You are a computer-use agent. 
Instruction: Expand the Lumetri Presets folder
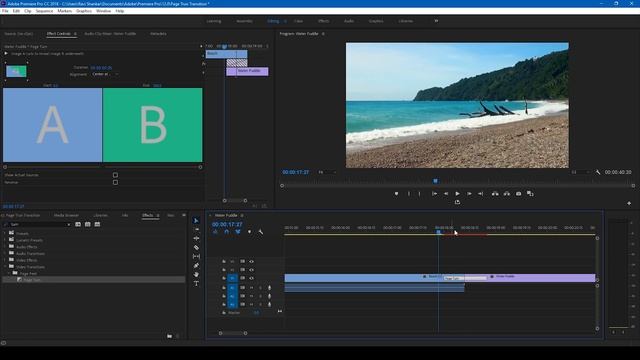[x=5, y=240]
